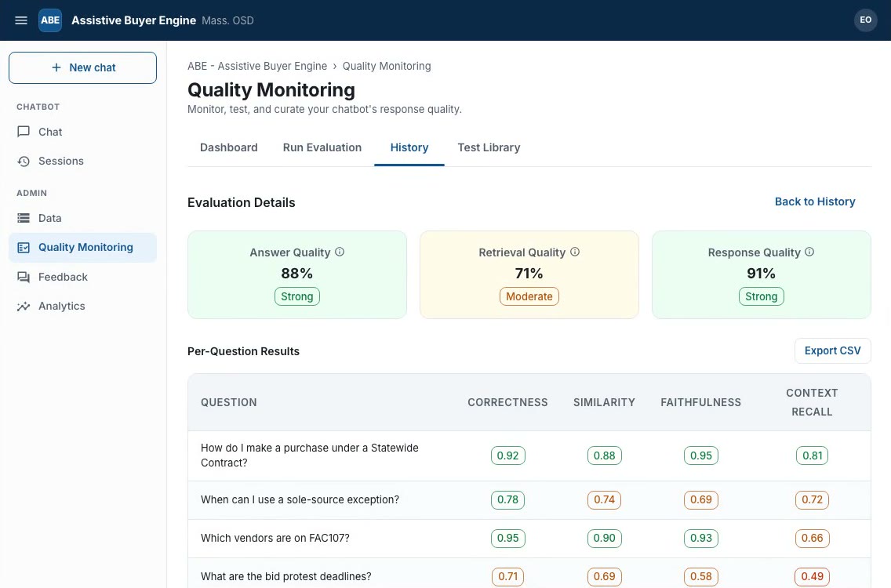Click the Analytics chart sidebar icon
Viewport: 891px width, 588px height.
point(24,307)
